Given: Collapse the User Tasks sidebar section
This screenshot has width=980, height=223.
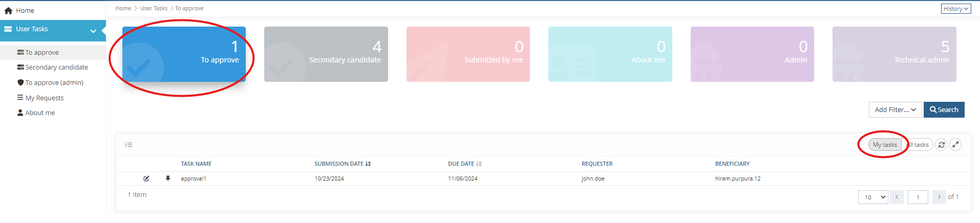Looking at the screenshot, I should click(x=93, y=31).
